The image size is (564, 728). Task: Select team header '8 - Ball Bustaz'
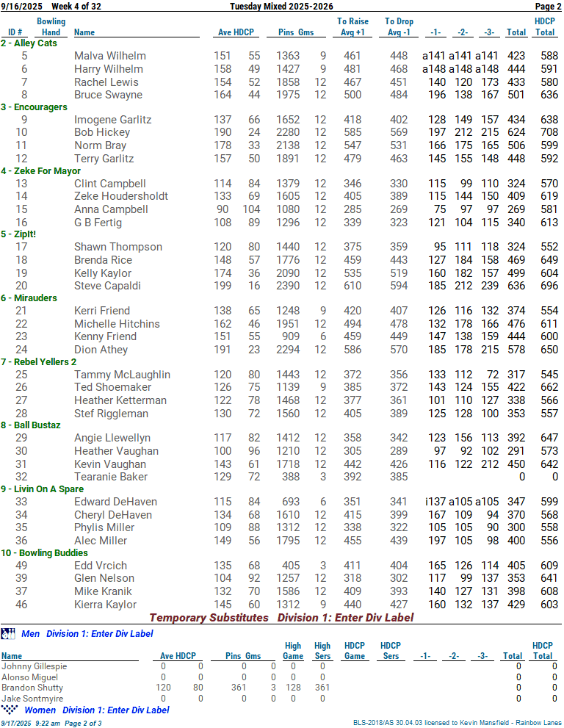(31, 425)
